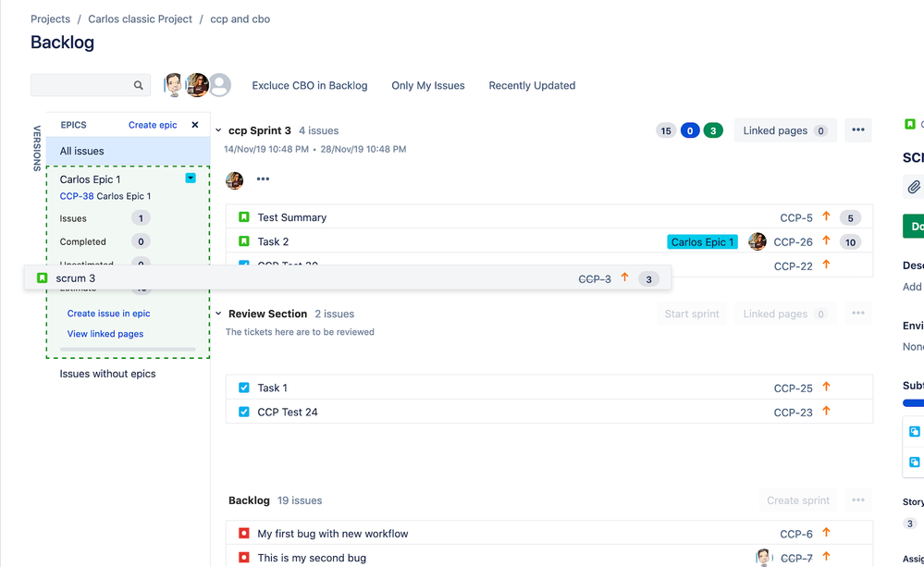Click bug icon of second bug issue

coord(244,557)
